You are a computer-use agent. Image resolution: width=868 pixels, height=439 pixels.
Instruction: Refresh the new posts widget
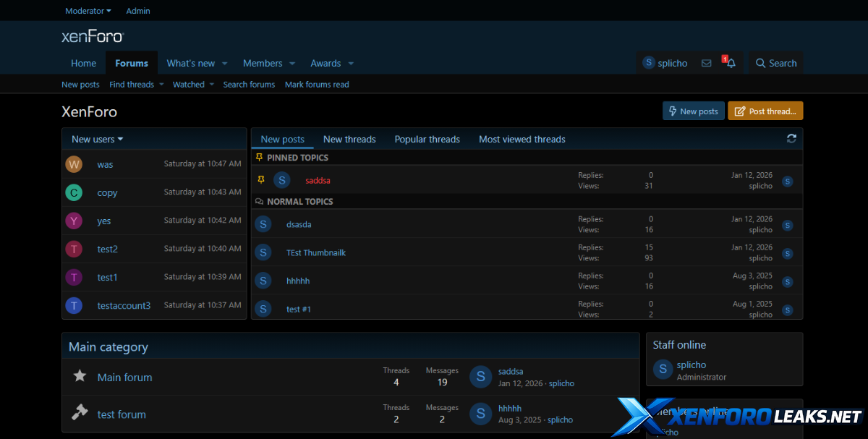tap(791, 139)
